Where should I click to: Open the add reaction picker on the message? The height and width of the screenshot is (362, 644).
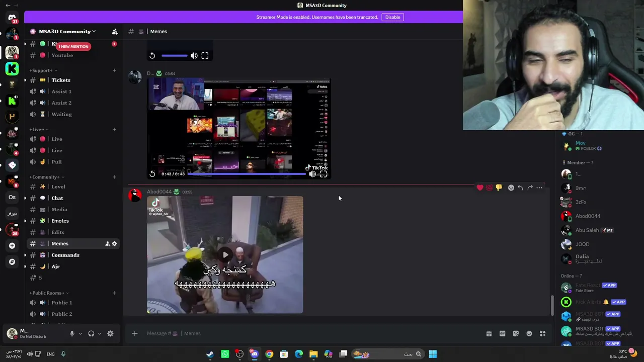(511, 188)
